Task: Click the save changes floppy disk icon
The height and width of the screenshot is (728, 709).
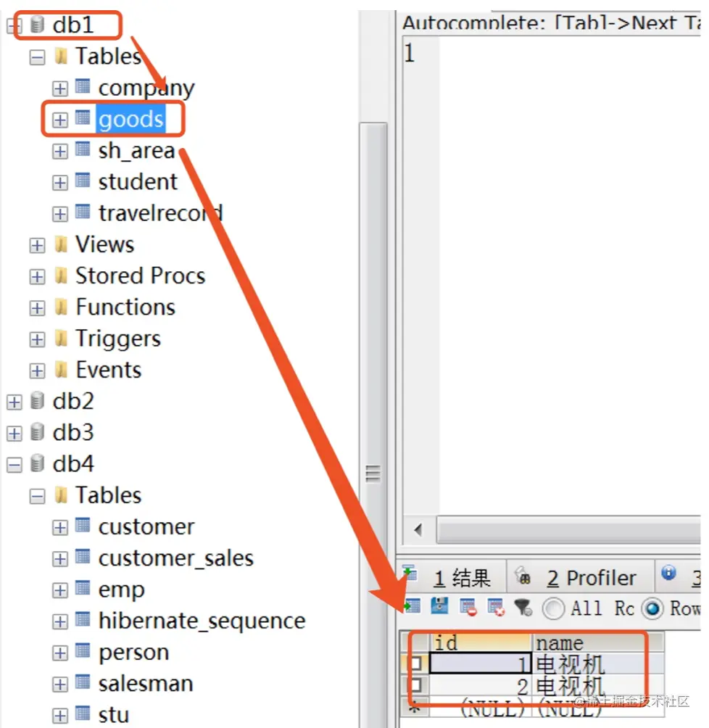Action: point(439,607)
